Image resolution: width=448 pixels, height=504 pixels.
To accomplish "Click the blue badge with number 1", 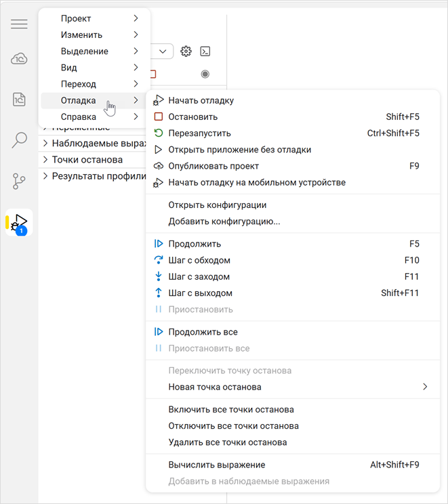I will click(x=21, y=231).
